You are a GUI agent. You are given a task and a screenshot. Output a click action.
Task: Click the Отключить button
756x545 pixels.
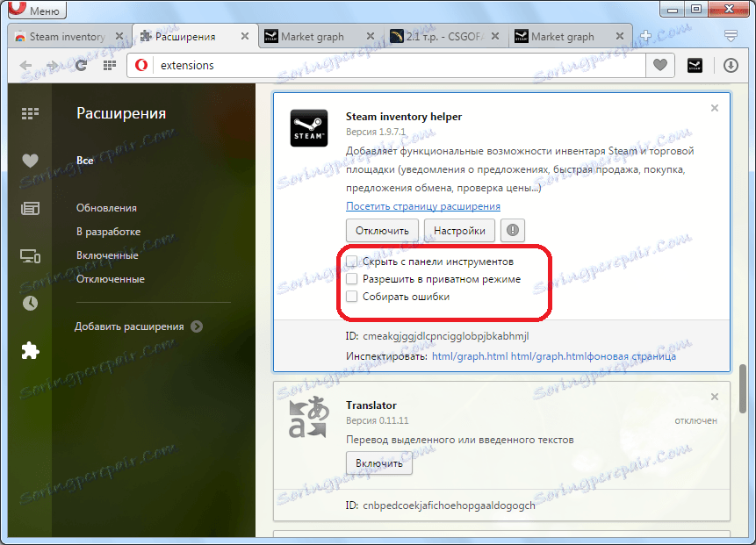382,231
